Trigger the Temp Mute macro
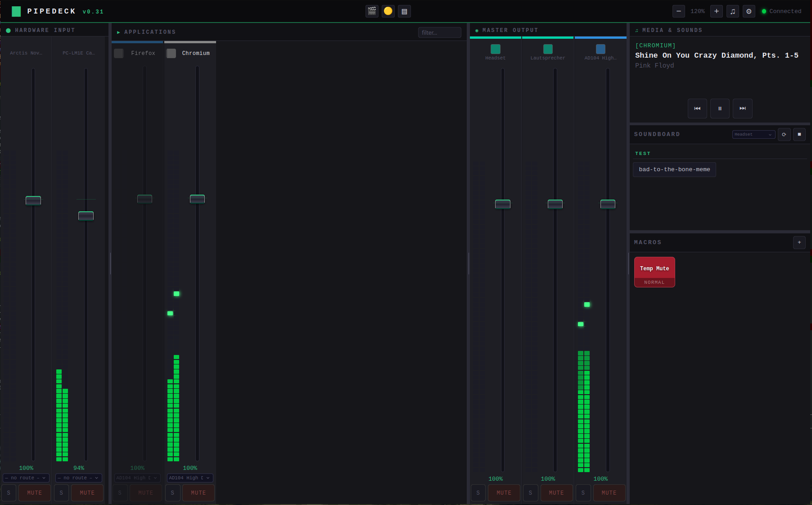Image resolution: width=812 pixels, height=505 pixels. (x=654, y=272)
